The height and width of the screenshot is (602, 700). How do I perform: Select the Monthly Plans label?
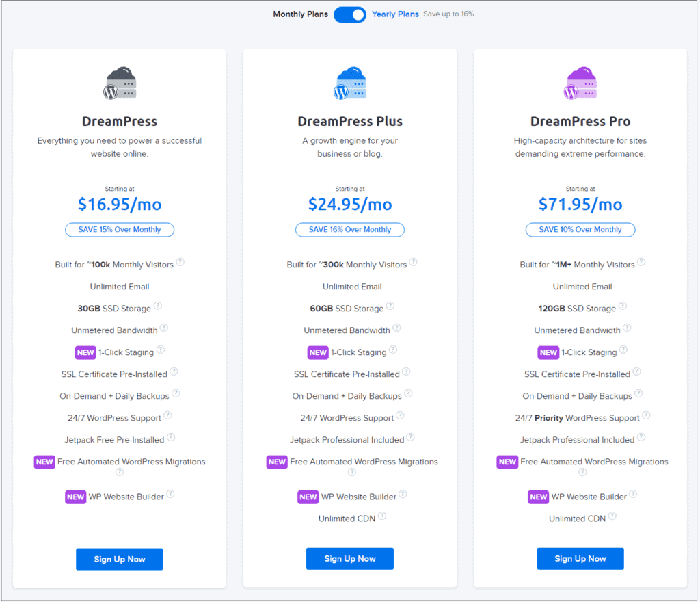click(x=301, y=14)
